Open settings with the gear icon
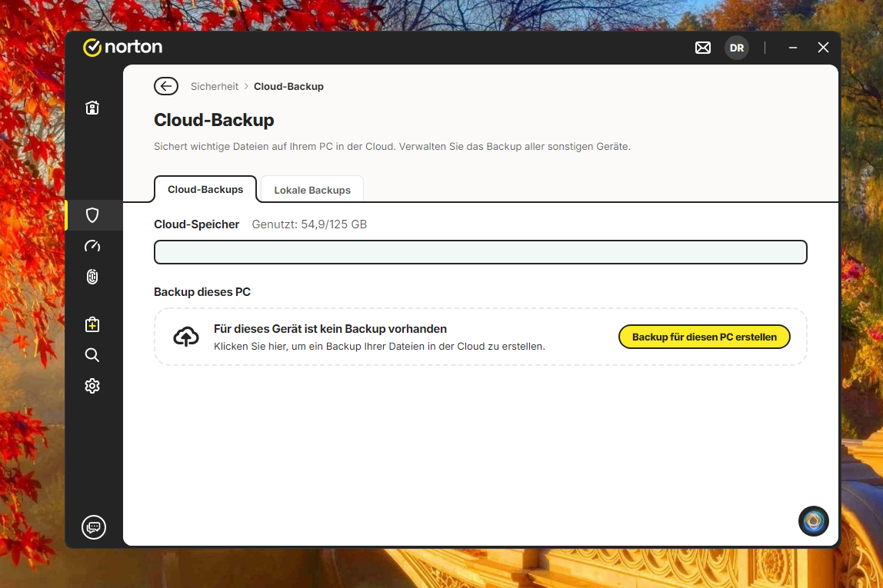This screenshot has width=883, height=588. click(x=92, y=386)
